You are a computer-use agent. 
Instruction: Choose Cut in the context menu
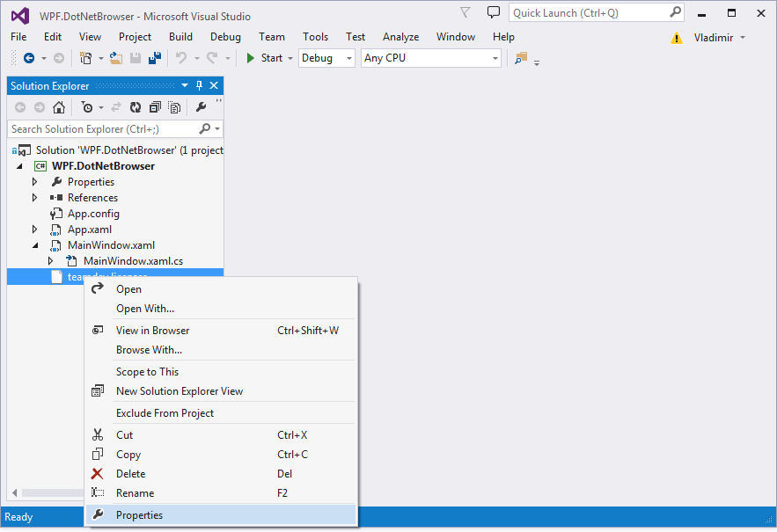(x=221, y=435)
